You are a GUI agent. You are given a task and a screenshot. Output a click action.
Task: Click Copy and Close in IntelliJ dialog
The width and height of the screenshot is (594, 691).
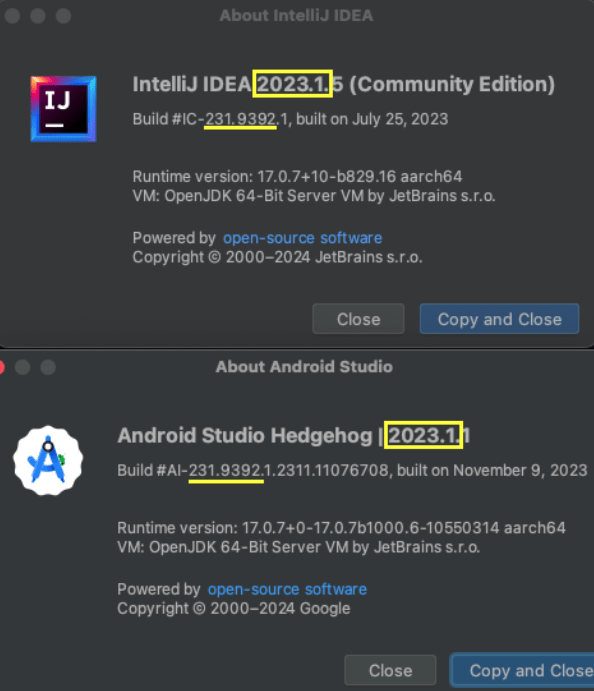pyautogui.click(x=499, y=319)
